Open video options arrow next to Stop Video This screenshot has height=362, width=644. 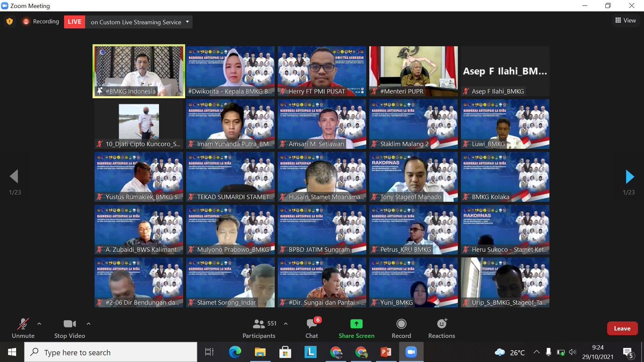click(89, 324)
